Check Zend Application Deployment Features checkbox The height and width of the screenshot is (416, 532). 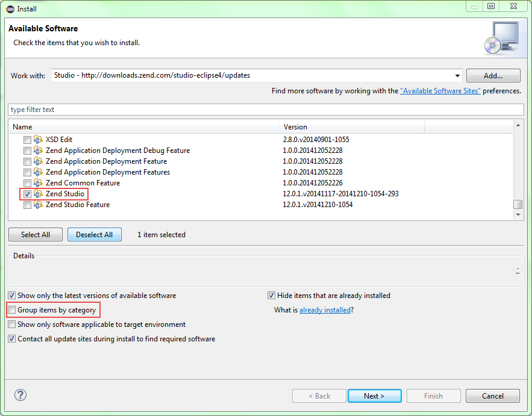[x=27, y=172]
